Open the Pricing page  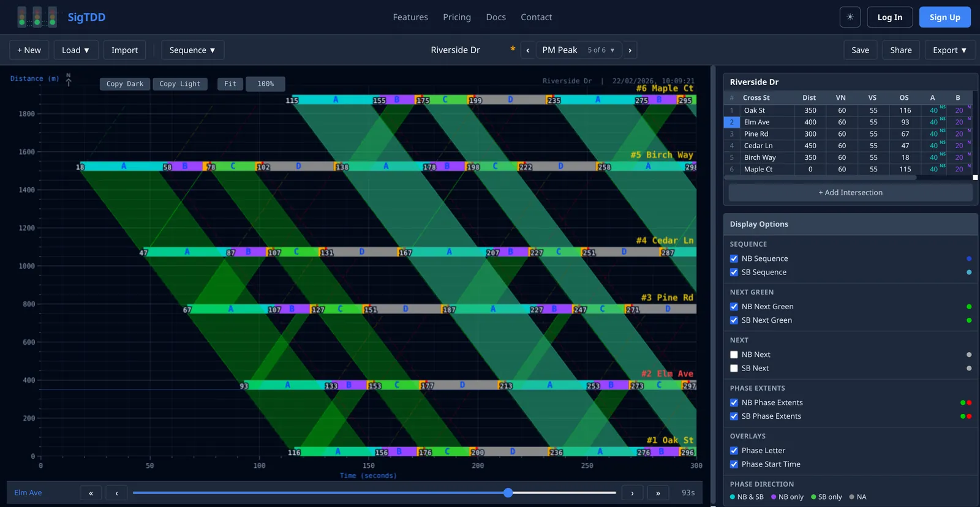457,17
